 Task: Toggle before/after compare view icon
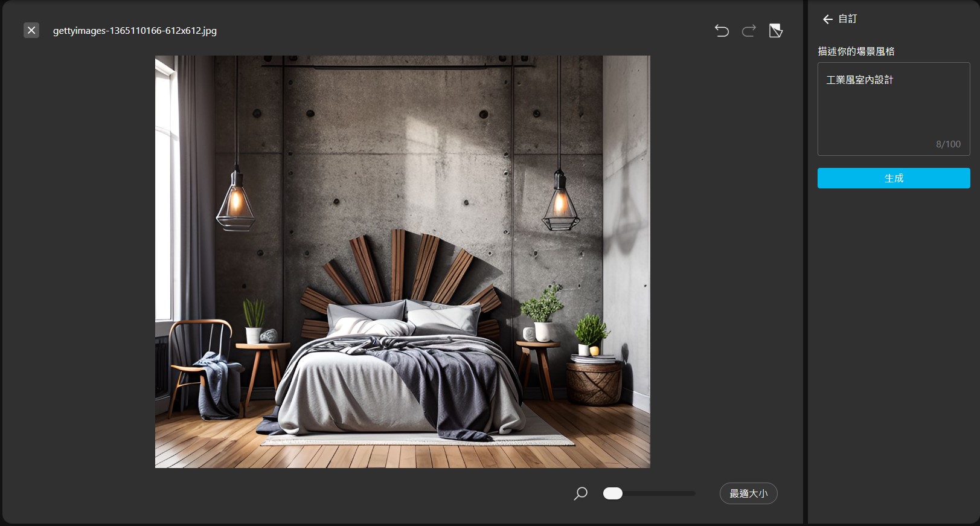pyautogui.click(x=776, y=30)
